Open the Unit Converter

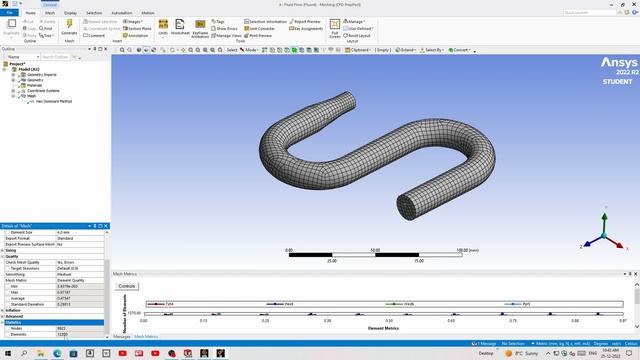click(x=260, y=29)
